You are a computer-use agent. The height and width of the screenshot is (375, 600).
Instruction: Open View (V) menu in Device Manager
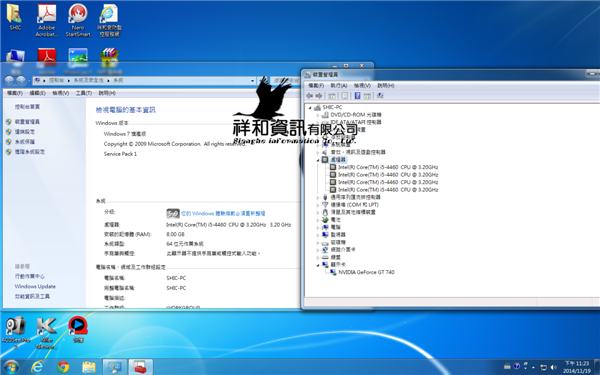pyautogui.click(x=362, y=85)
